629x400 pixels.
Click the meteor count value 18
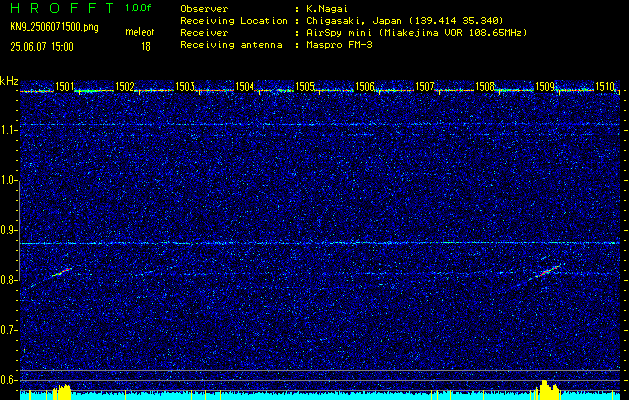(146, 47)
